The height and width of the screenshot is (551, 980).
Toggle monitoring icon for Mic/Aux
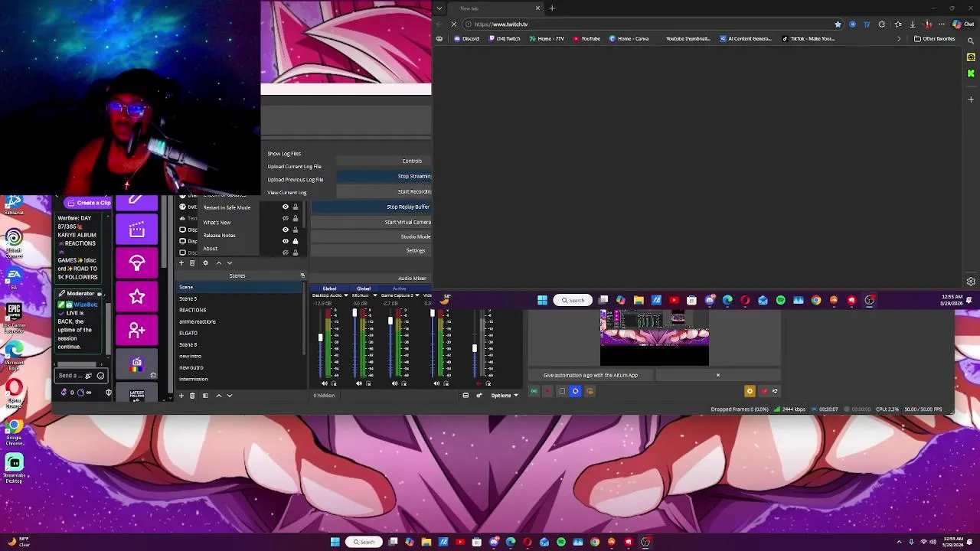[368, 383]
